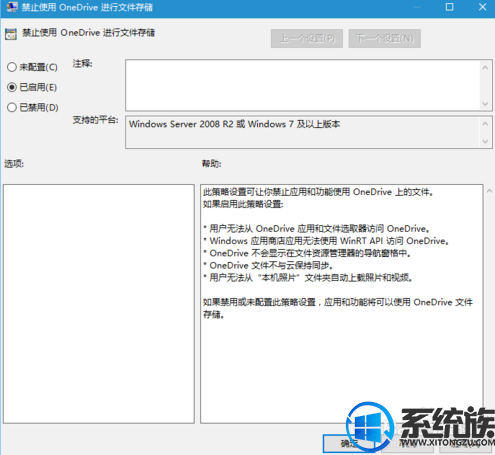Click the supported platform scroll up arrow
The width and height of the screenshot is (495, 455).
485,124
